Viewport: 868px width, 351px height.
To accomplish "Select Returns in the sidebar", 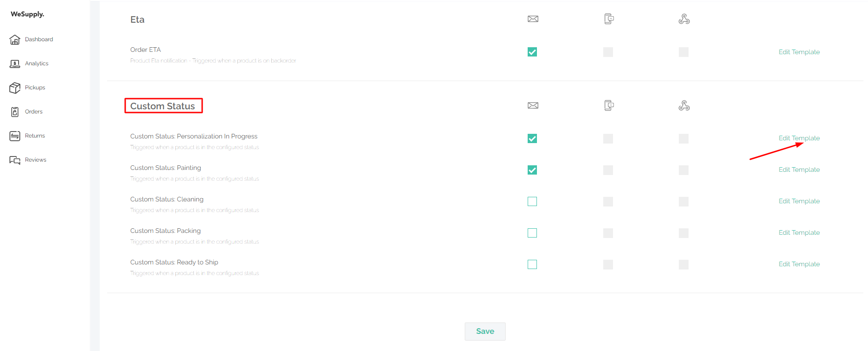I will (35, 136).
